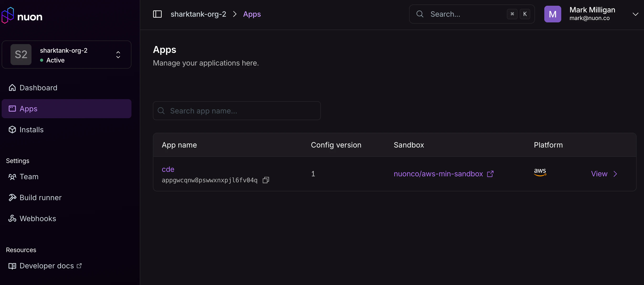Open Build runner settings
The image size is (644, 285).
pyautogui.click(x=67, y=198)
